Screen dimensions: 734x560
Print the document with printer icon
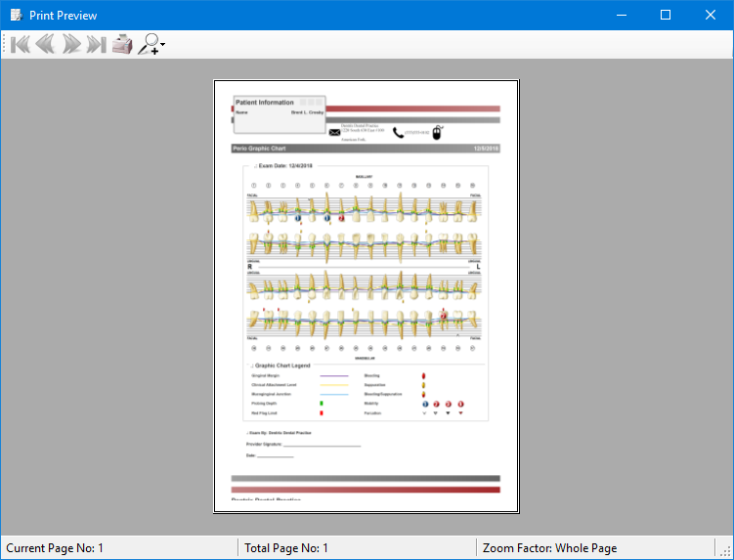pyautogui.click(x=121, y=44)
